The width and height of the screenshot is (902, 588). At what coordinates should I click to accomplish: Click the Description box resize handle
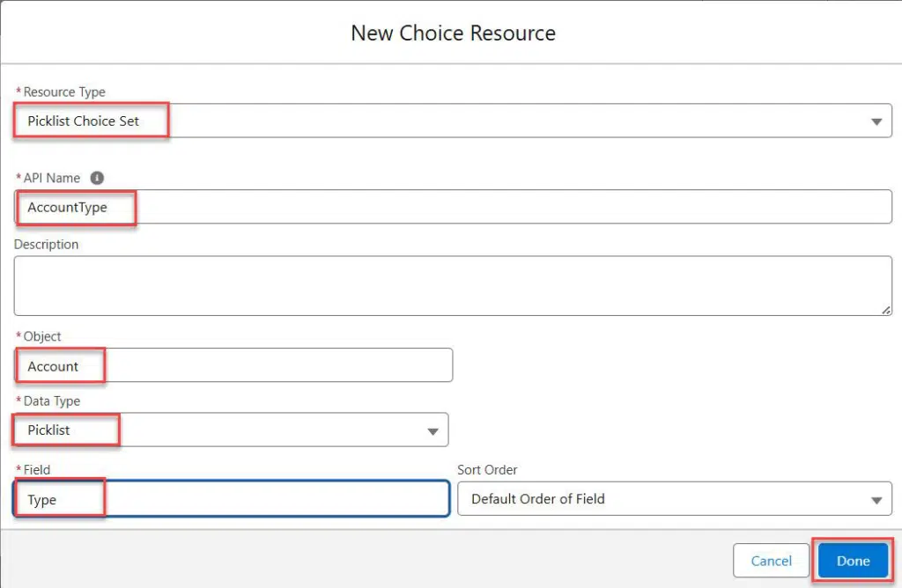[886, 310]
